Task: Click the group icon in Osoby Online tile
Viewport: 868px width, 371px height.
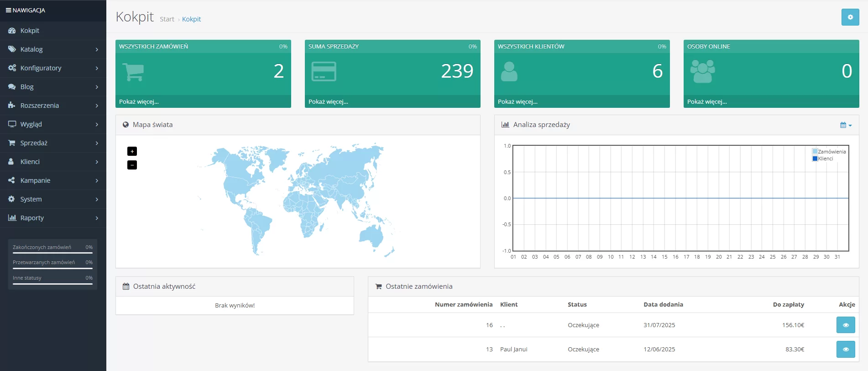Action: 702,72
